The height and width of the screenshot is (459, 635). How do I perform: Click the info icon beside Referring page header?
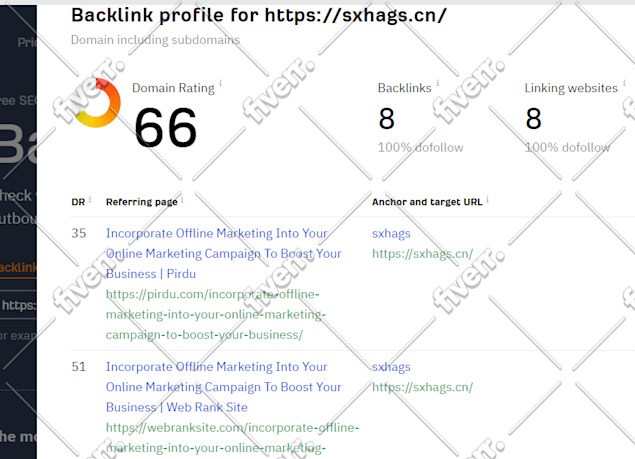point(182,199)
